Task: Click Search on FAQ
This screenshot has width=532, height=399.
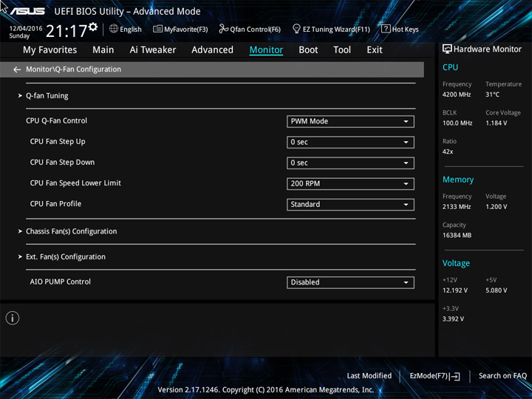Action: coord(502,376)
